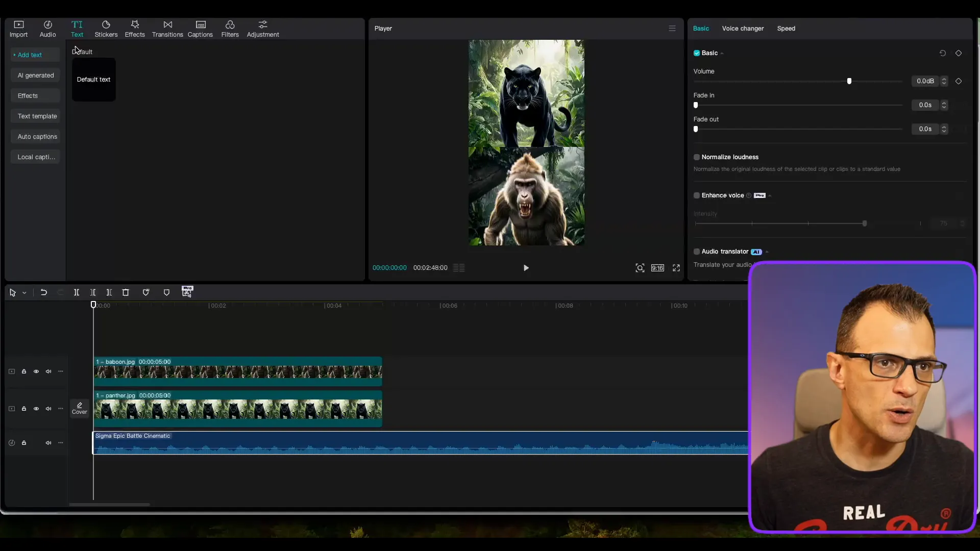Undo the last action
The width and height of the screenshot is (980, 551).
coord(44,292)
